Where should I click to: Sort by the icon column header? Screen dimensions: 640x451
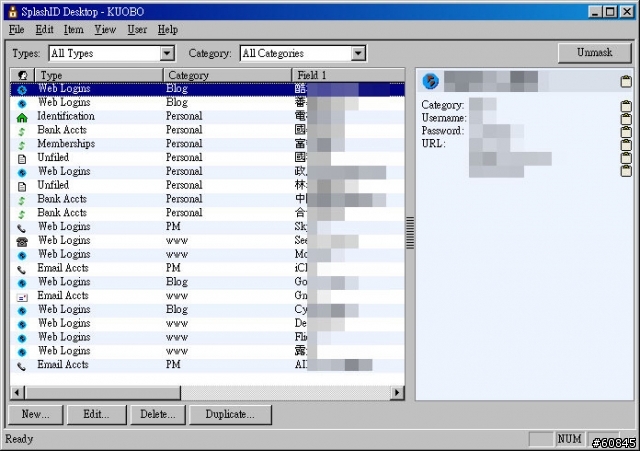pos(22,76)
